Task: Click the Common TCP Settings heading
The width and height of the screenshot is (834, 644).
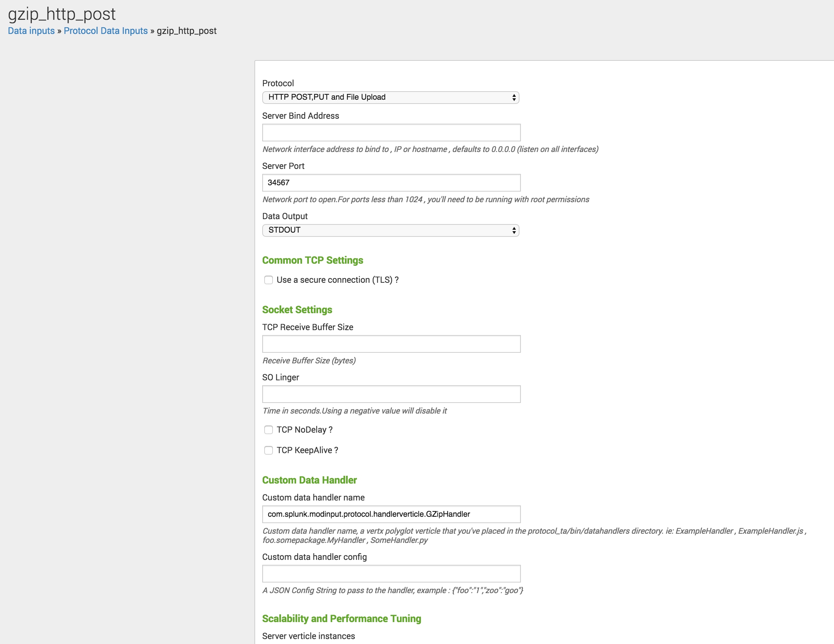Action: click(x=312, y=260)
